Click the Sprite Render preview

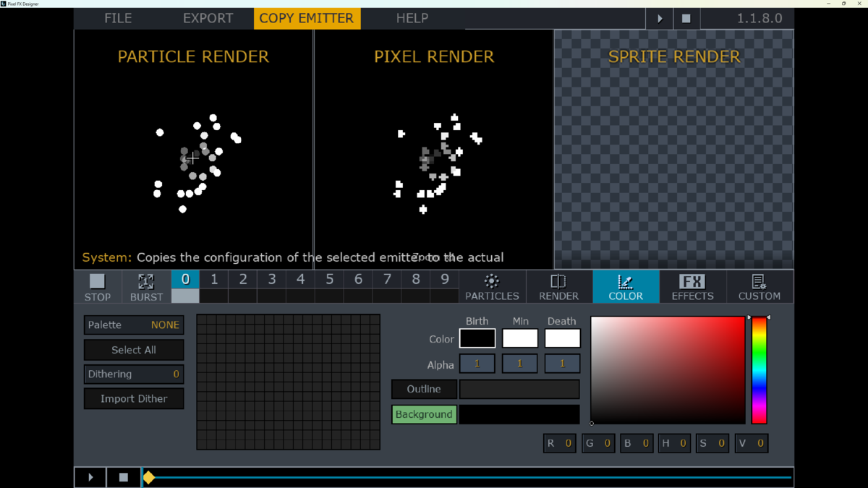[x=673, y=150]
